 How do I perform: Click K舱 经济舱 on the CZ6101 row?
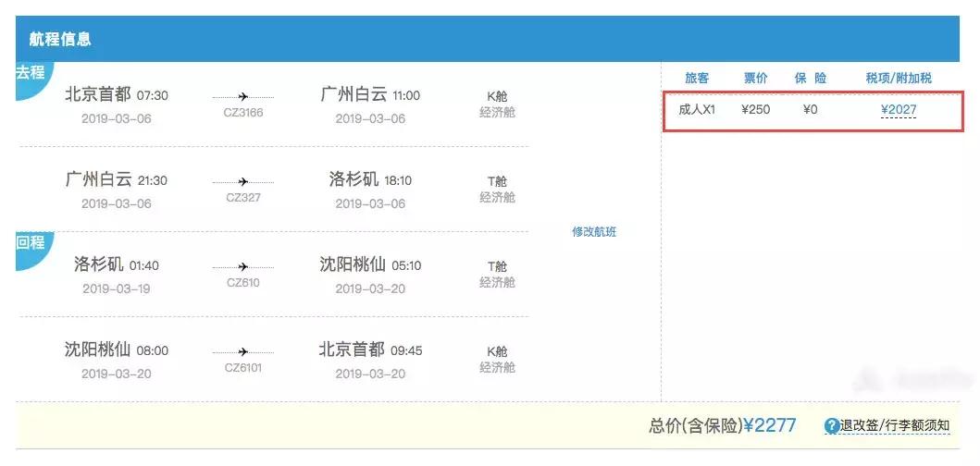[498, 359]
